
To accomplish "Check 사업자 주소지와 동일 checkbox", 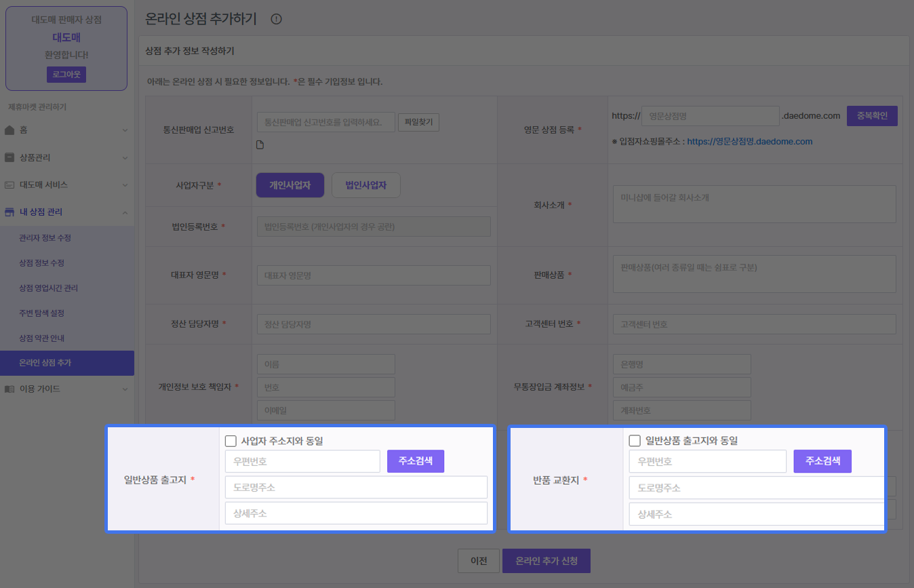I will (231, 441).
